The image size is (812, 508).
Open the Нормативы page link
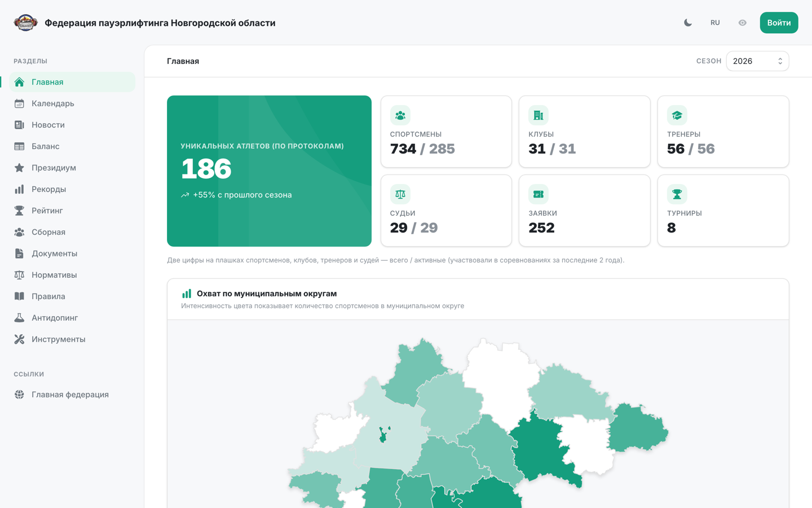pos(72,275)
